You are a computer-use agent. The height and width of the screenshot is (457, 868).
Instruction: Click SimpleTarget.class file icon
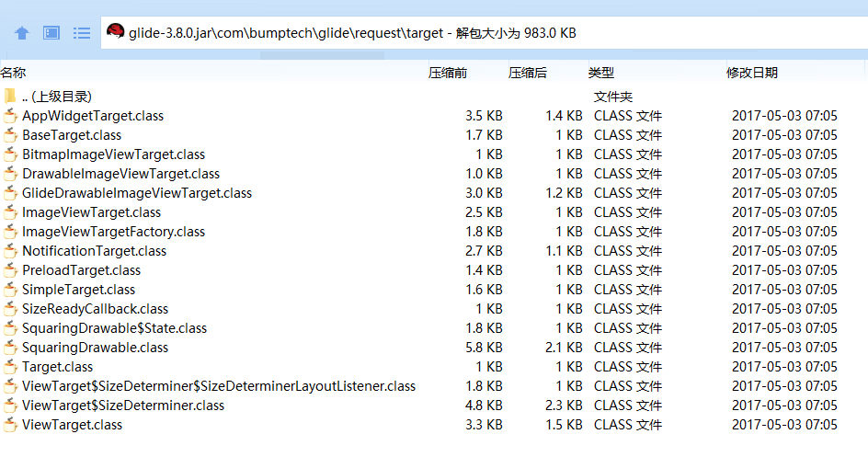[x=10, y=290]
